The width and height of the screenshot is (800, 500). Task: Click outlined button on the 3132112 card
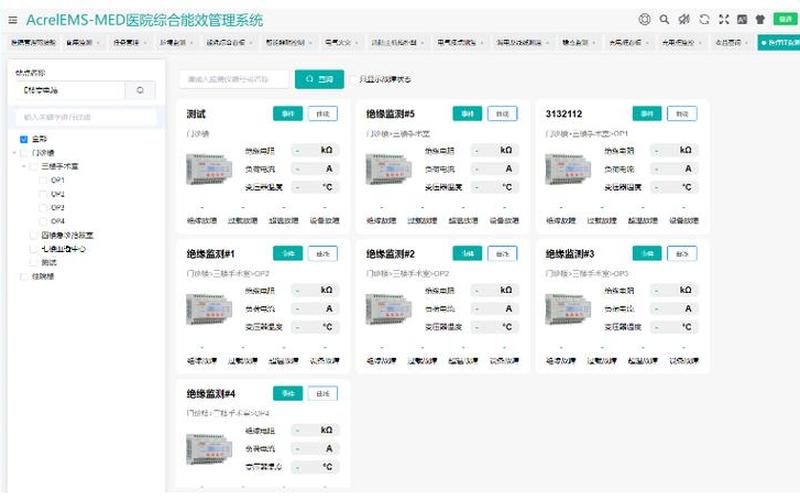pos(682,113)
